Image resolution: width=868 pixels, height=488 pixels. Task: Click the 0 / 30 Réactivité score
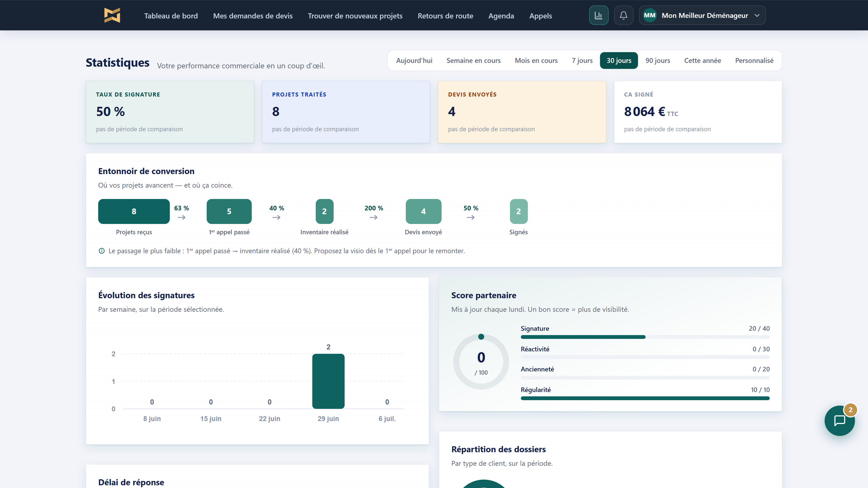point(761,349)
